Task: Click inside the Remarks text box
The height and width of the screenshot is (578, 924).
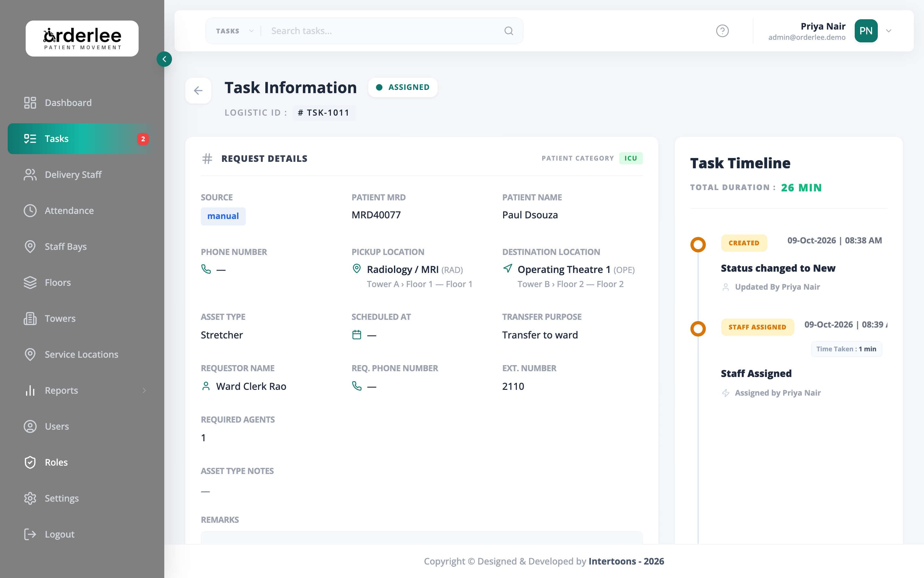Action: click(422, 538)
